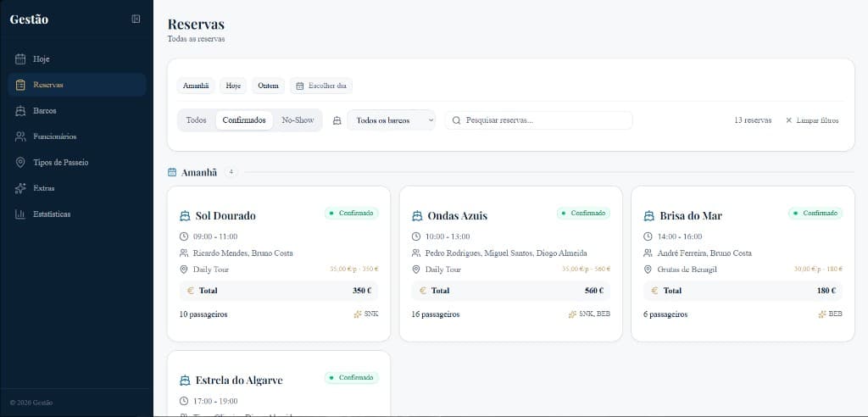This screenshot has height=417, width=868.
Task: Click the Total 560 € row
Action: [x=511, y=290]
